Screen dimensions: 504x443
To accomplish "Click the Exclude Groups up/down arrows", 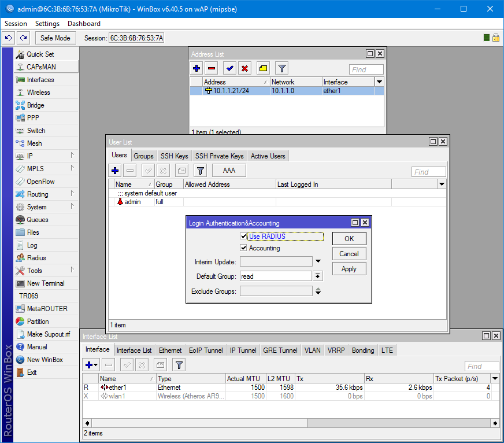I will click(318, 291).
